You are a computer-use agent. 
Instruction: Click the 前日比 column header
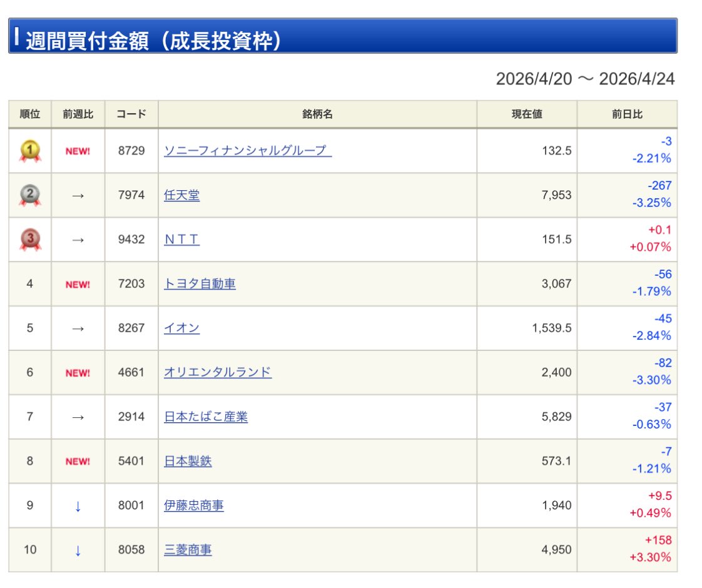click(626, 114)
